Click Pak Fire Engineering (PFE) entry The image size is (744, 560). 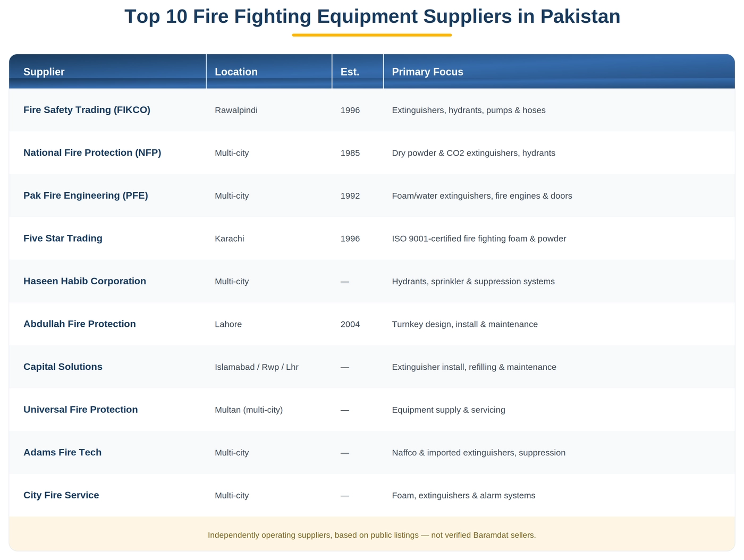coord(86,196)
